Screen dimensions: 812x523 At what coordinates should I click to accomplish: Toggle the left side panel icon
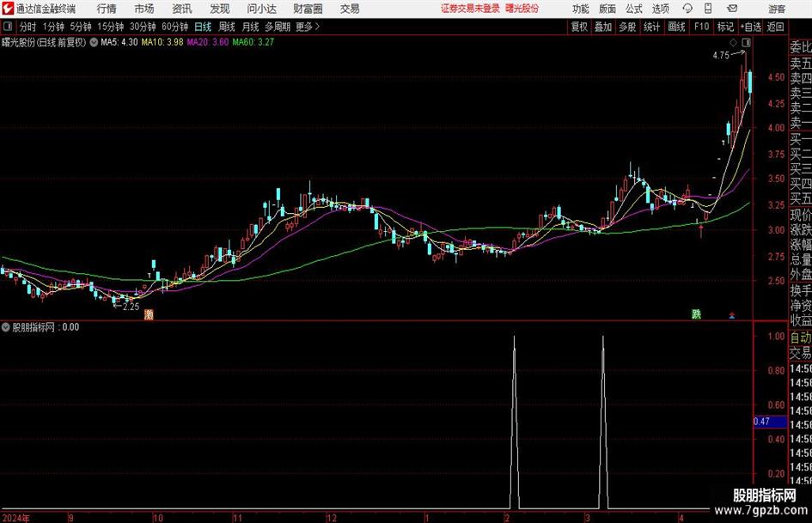(8, 27)
